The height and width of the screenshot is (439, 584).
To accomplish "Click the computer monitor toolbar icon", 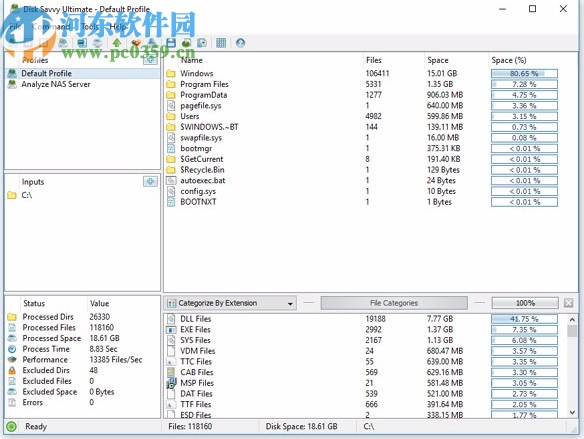I will click(x=82, y=43).
